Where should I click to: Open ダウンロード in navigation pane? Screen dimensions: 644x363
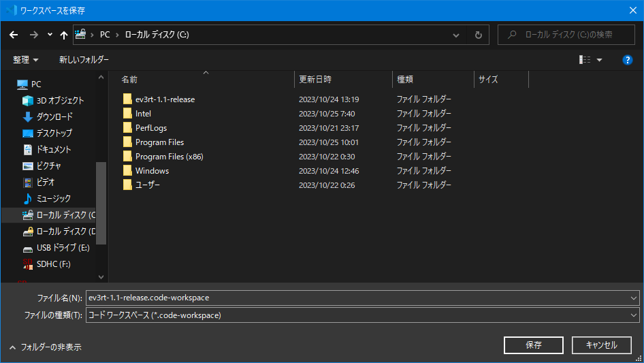pyautogui.click(x=54, y=116)
